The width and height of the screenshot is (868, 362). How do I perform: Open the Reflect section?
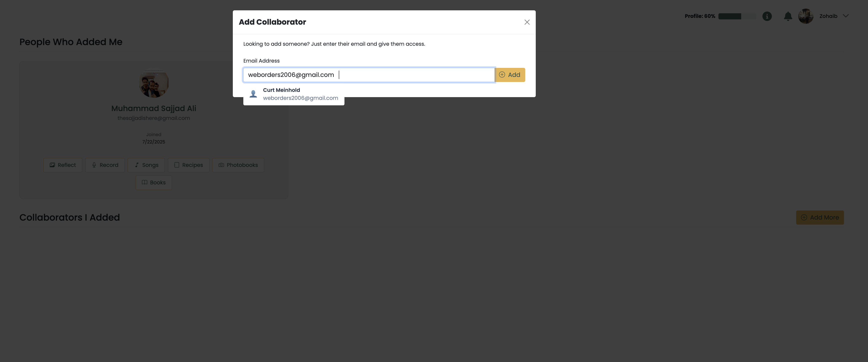[x=63, y=165]
